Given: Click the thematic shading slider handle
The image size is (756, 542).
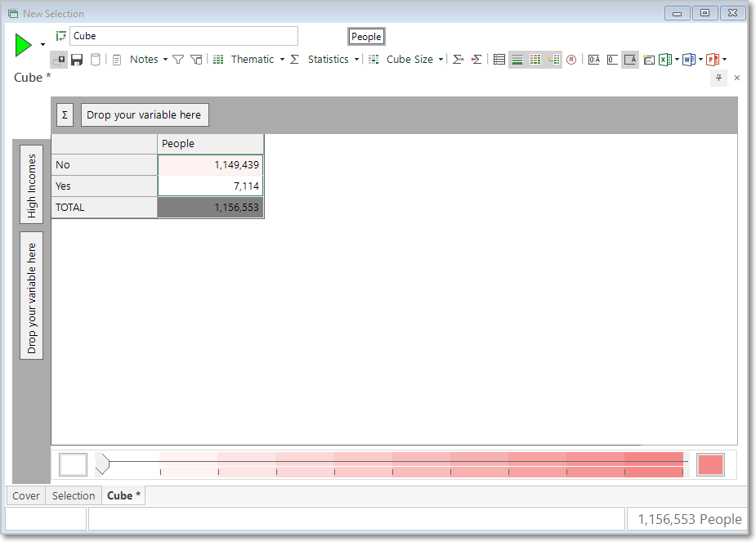Looking at the screenshot, I should point(102,465).
